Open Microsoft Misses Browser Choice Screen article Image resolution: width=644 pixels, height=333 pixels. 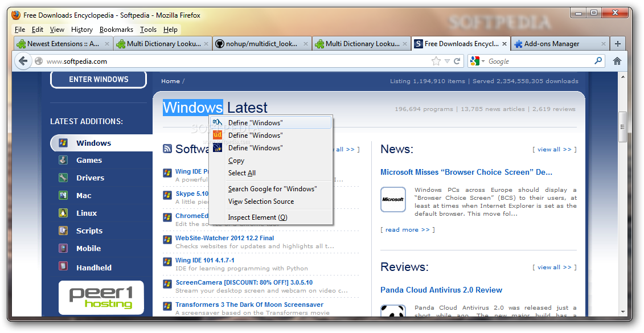click(x=466, y=172)
